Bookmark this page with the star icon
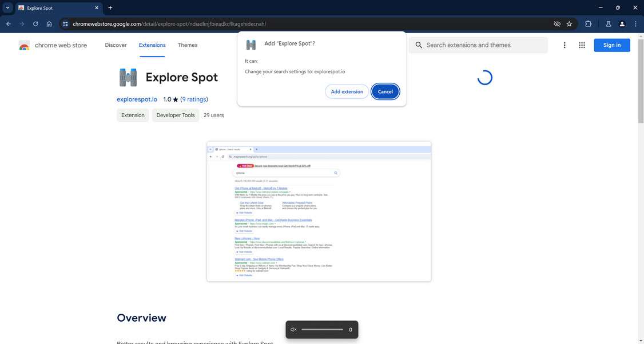 [x=569, y=24]
